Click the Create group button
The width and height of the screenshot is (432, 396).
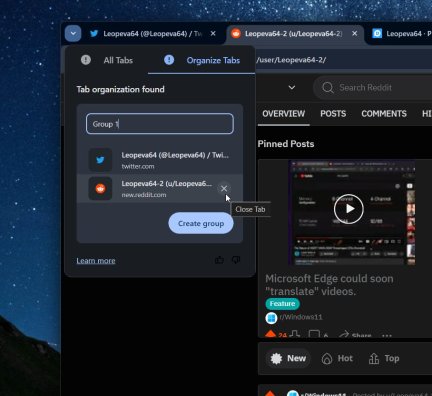201,223
